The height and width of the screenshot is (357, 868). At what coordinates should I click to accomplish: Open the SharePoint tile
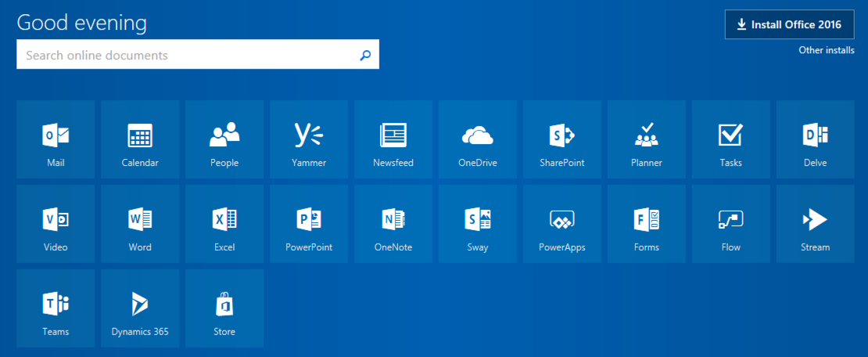(562, 139)
